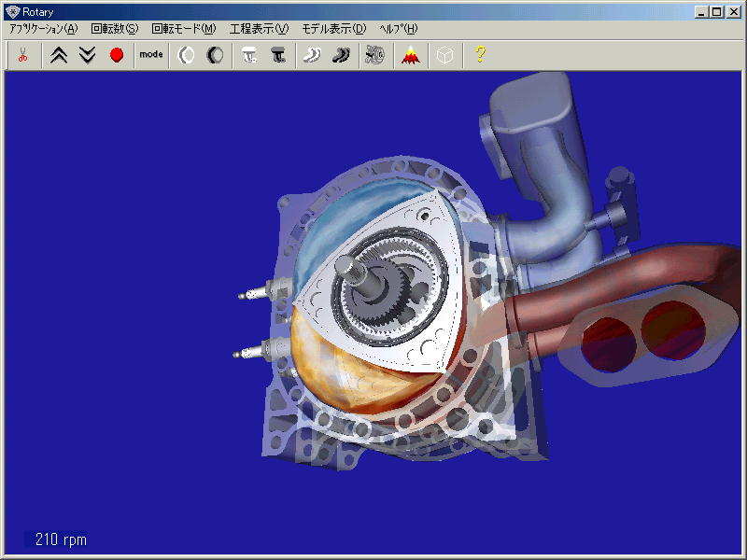Click the wireframe cube icon
The height and width of the screenshot is (560, 747).
pyautogui.click(x=445, y=55)
